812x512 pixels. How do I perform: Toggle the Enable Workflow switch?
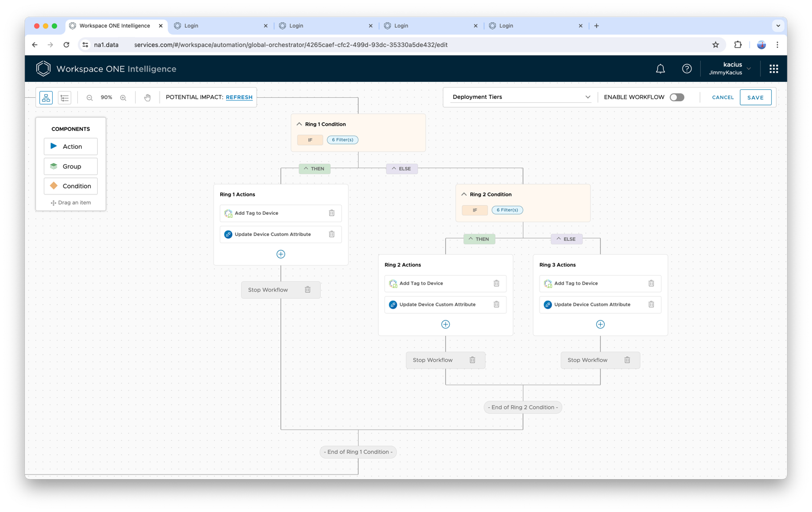677,97
